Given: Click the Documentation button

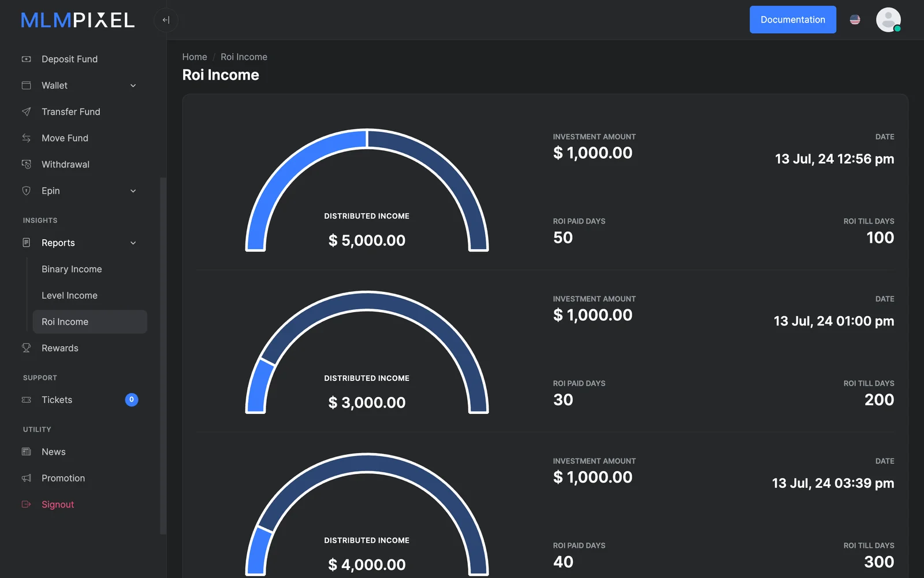Looking at the screenshot, I should 792,20.
